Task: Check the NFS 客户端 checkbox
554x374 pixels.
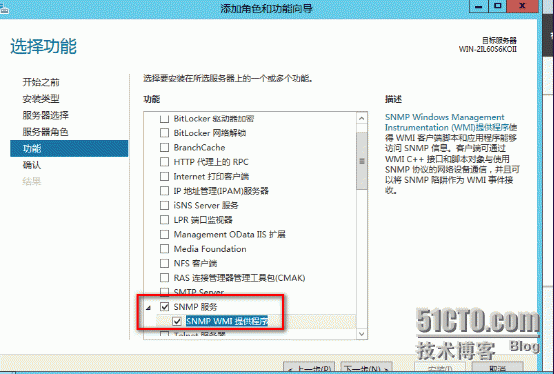Action: [164, 263]
